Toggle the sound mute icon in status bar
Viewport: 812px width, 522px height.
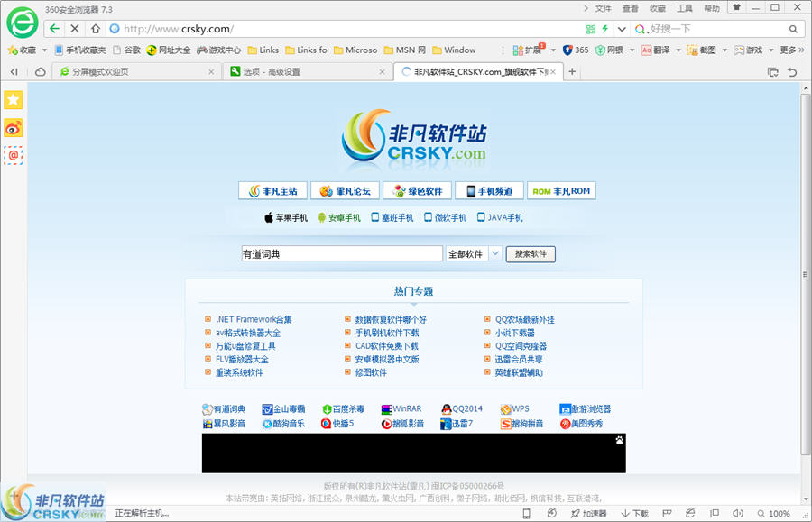[737, 513]
